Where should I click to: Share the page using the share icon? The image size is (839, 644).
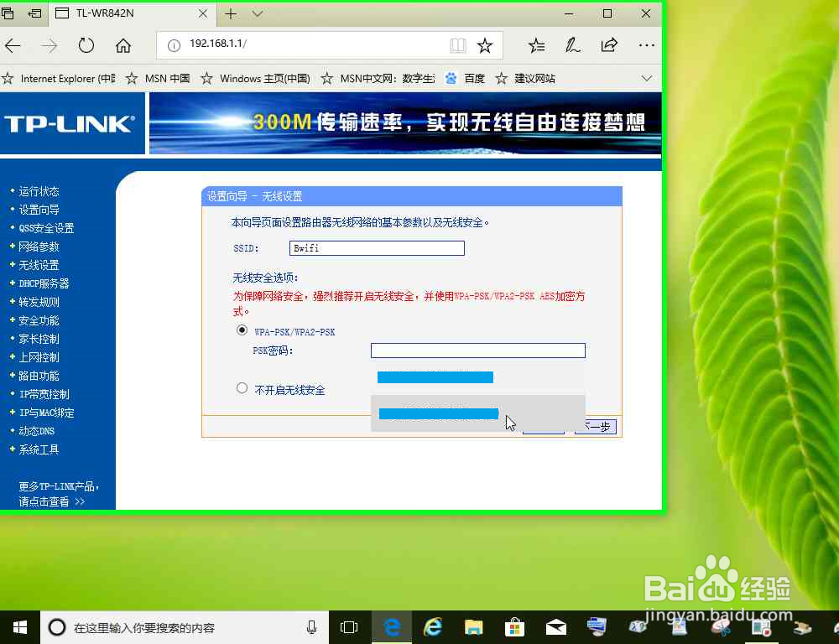[609, 45]
